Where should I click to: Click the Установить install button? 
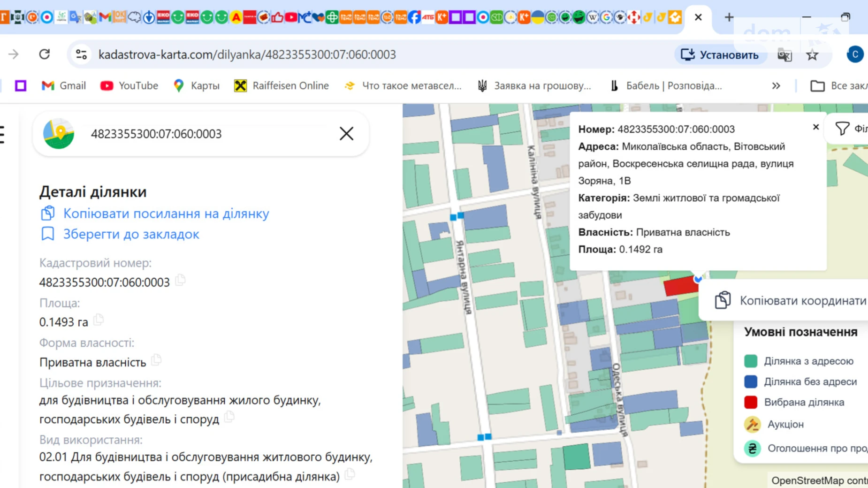[720, 55]
